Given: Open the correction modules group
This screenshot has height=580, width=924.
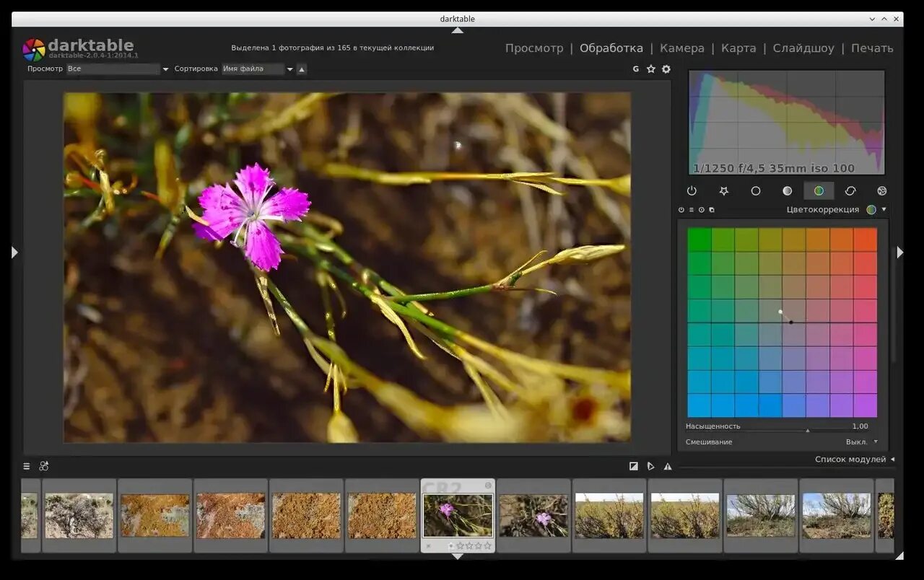Looking at the screenshot, I should pos(850,190).
